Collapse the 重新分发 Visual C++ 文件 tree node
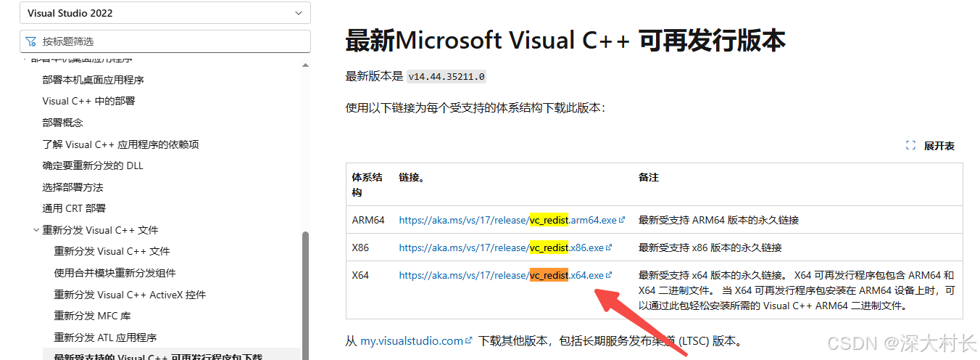The width and height of the screenshot is (980, 360). (36, 230)
